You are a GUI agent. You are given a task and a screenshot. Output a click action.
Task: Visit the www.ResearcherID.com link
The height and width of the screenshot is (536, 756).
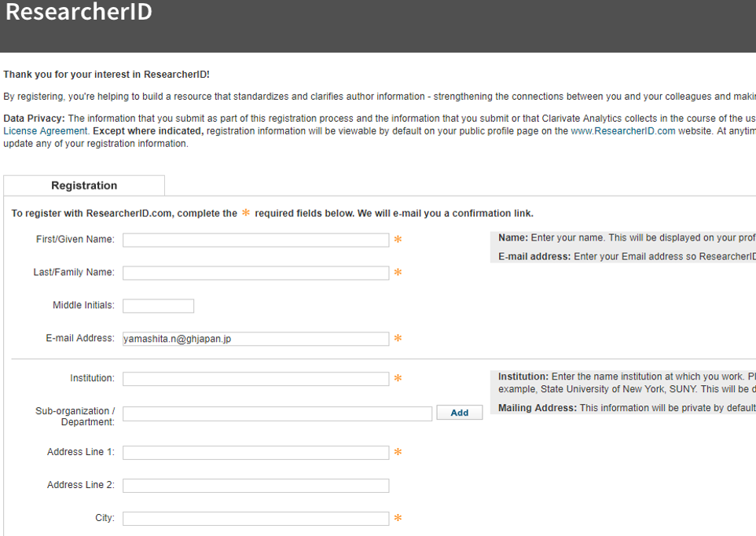pos(623,131)
